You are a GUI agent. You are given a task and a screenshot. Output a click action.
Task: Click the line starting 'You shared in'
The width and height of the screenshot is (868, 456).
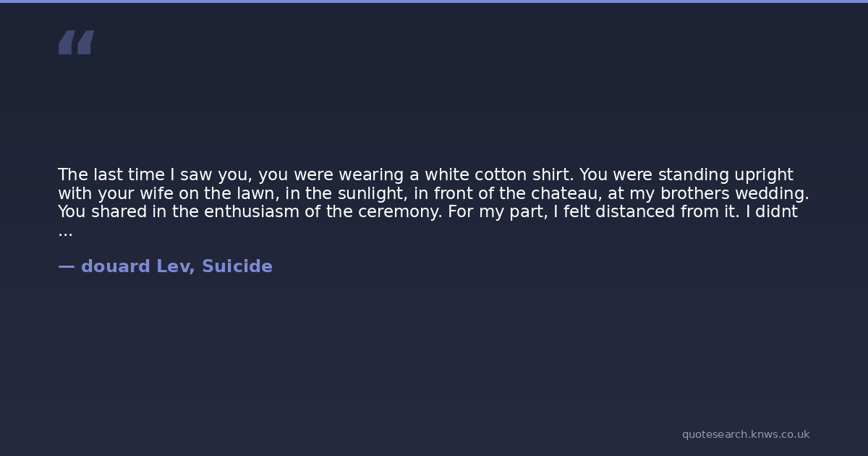click(x=427, y=212)
